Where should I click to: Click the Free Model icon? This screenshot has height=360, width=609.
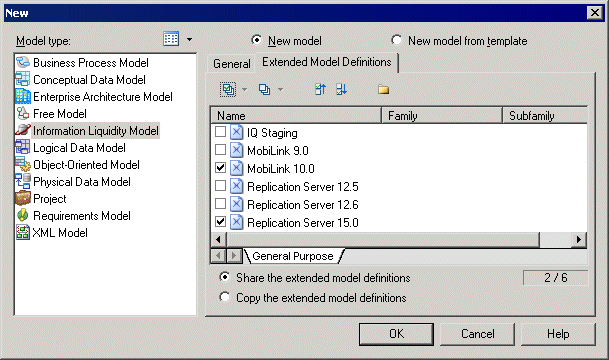[x=23, y=113]
